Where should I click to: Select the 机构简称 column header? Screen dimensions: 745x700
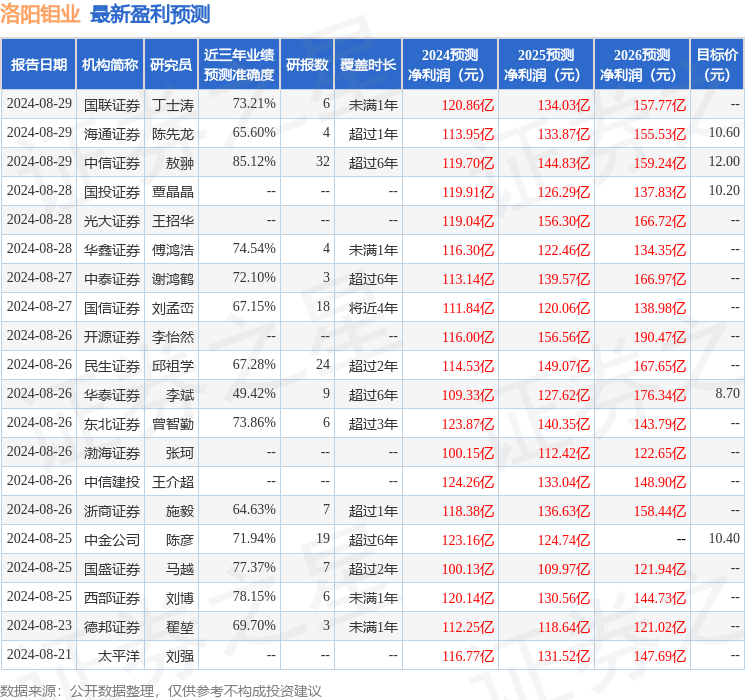[110, 65]
